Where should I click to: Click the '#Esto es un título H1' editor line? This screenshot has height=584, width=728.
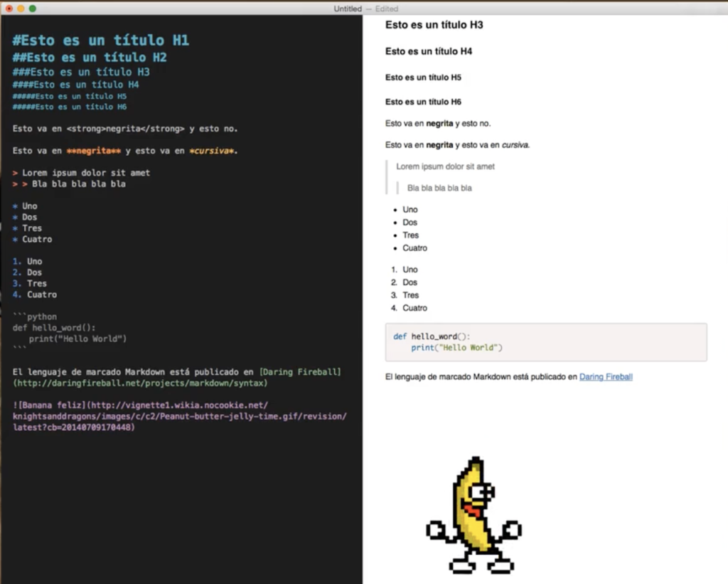pos(101,41)
